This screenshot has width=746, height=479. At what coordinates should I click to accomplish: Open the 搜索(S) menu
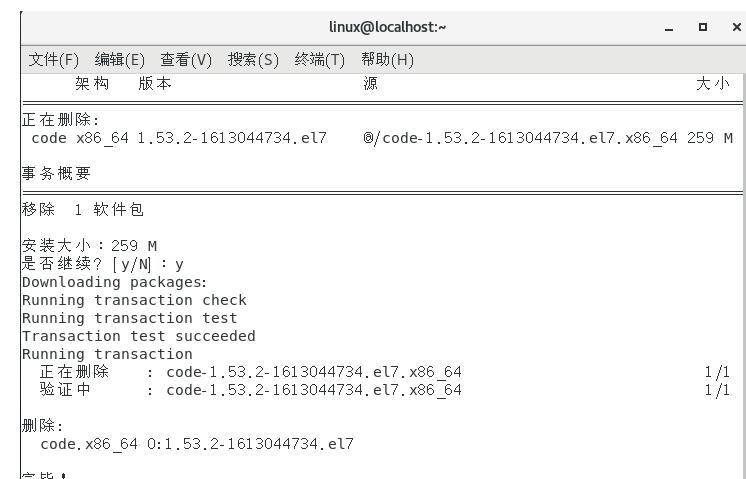pos(253,60)
